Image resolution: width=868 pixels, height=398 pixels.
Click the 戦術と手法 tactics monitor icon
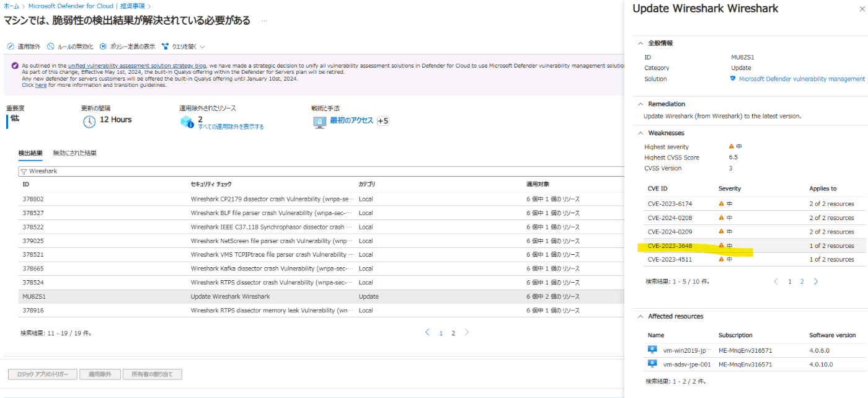click(x=319, y=122)
